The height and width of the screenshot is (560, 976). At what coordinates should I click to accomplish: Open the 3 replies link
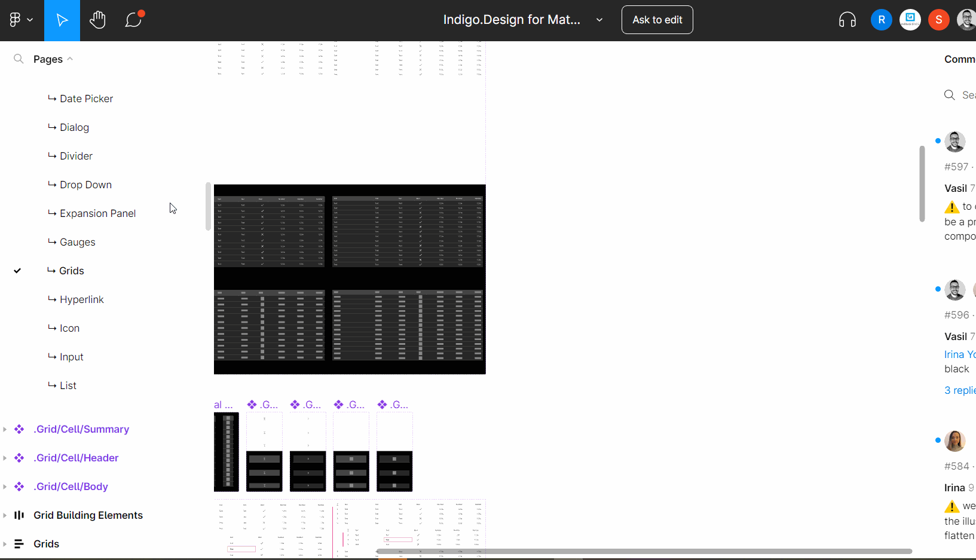[959, 390]
